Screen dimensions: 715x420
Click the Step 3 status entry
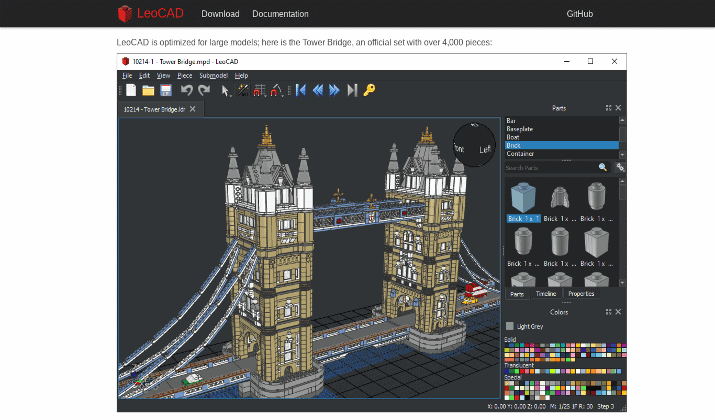606,406
